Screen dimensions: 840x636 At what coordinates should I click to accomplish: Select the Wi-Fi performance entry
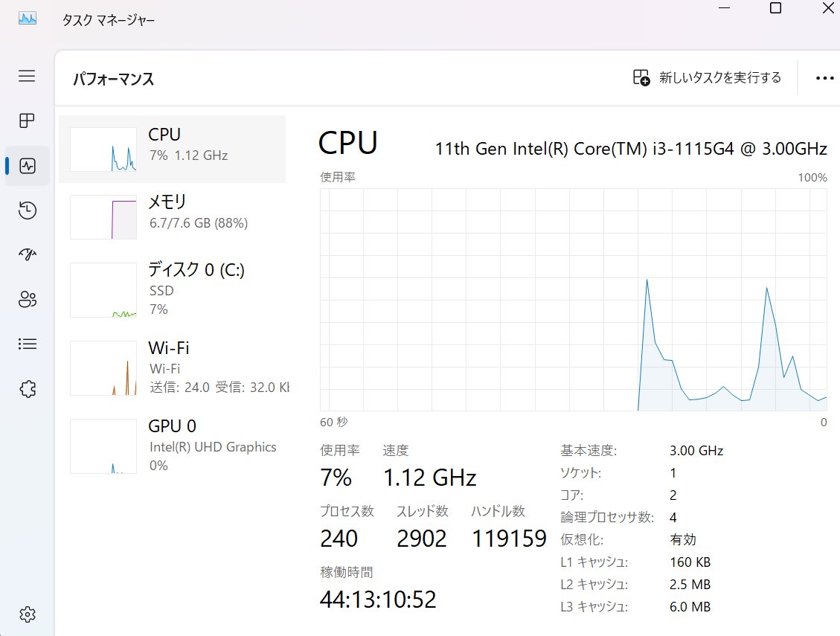click(172, 368)
